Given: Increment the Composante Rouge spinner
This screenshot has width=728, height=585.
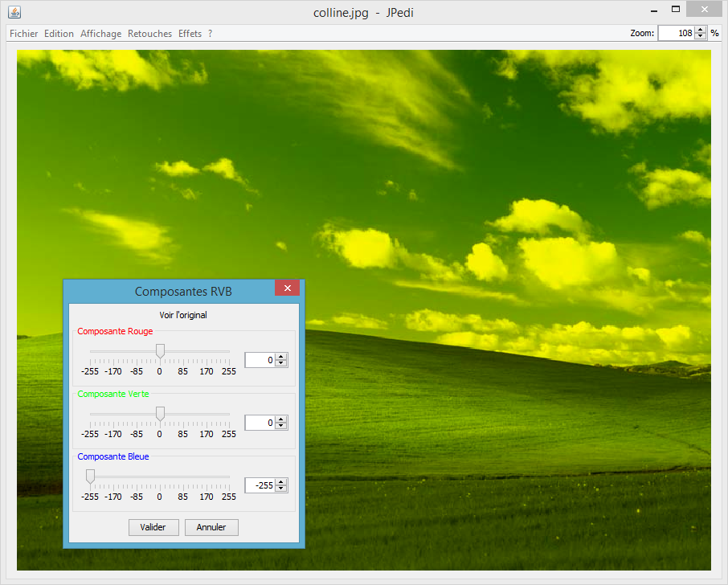Looking at the screenshot, I should click(281, 357).
